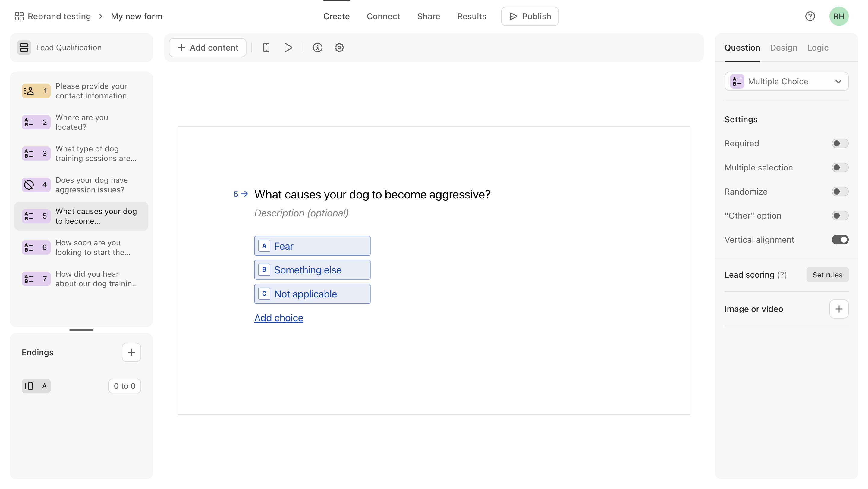Open the RH account avatar

tap(839, 16)
